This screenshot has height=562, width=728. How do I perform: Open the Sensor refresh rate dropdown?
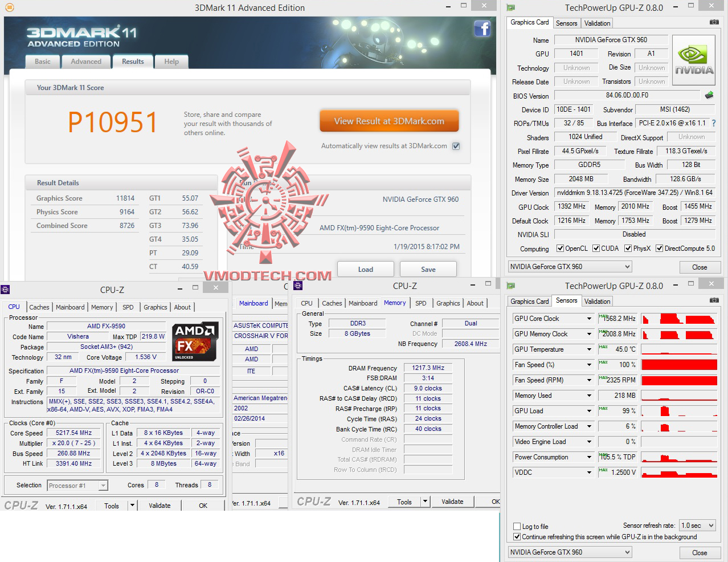697,526
